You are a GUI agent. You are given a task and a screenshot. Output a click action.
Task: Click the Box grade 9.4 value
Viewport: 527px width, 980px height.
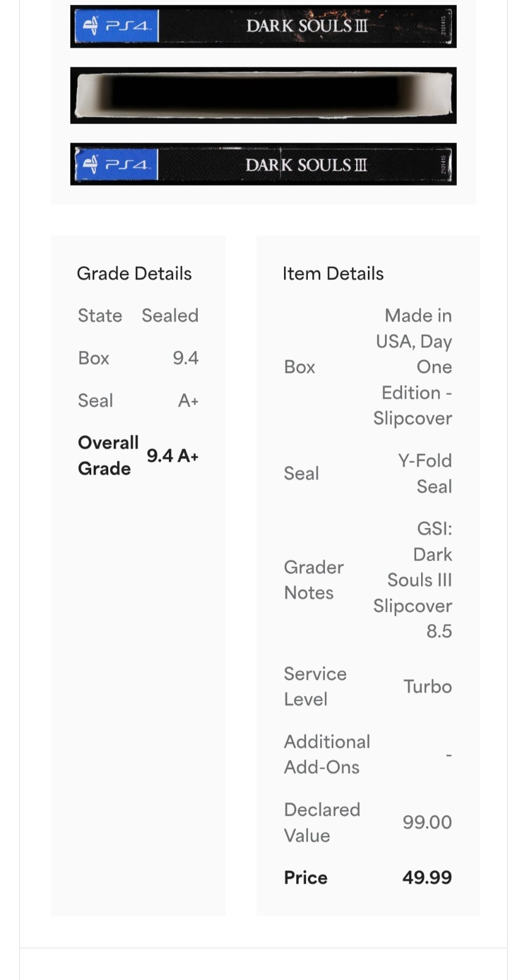tap(185, 358)
